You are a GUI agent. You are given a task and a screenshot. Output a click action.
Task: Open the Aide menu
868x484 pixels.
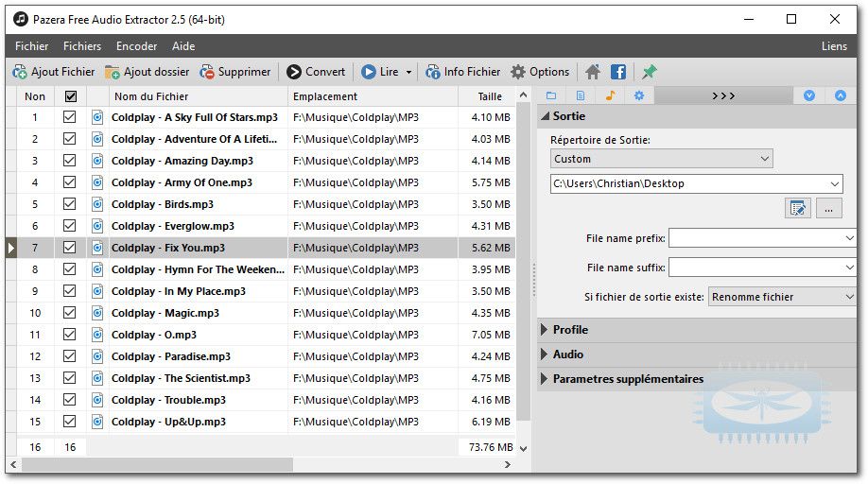point(183,46)
